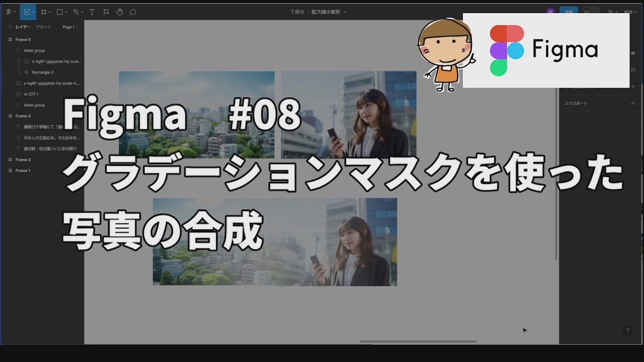The image size is (644, 362).
Task: Open Move tool options dropdown arrow
Action: (33, 12)
